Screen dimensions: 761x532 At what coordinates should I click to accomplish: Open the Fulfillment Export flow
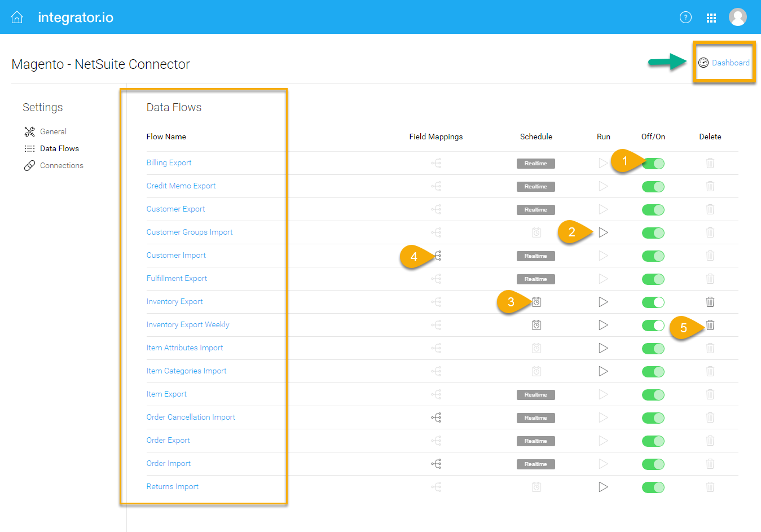tap(177, 278)
